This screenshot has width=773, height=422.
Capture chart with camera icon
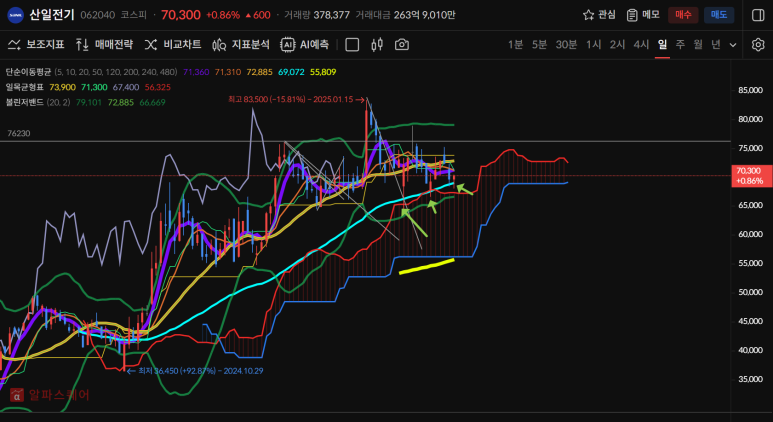pos(402,45)
